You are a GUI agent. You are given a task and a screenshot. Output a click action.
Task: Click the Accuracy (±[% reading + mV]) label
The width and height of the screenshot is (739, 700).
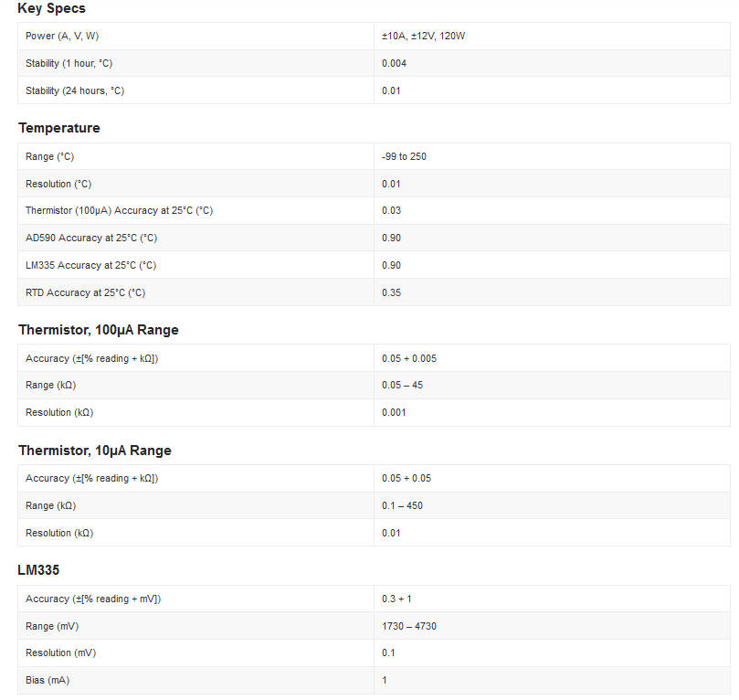point(93,599)
